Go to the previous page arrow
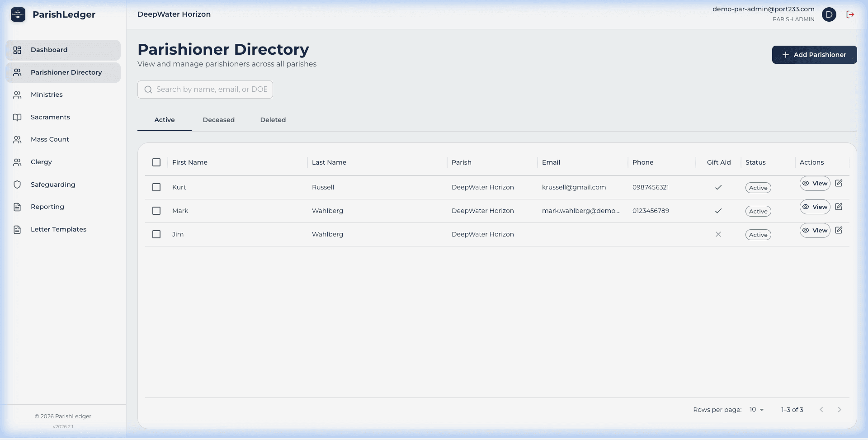Viewport: 868px width, 440px height. coord(821,410)
